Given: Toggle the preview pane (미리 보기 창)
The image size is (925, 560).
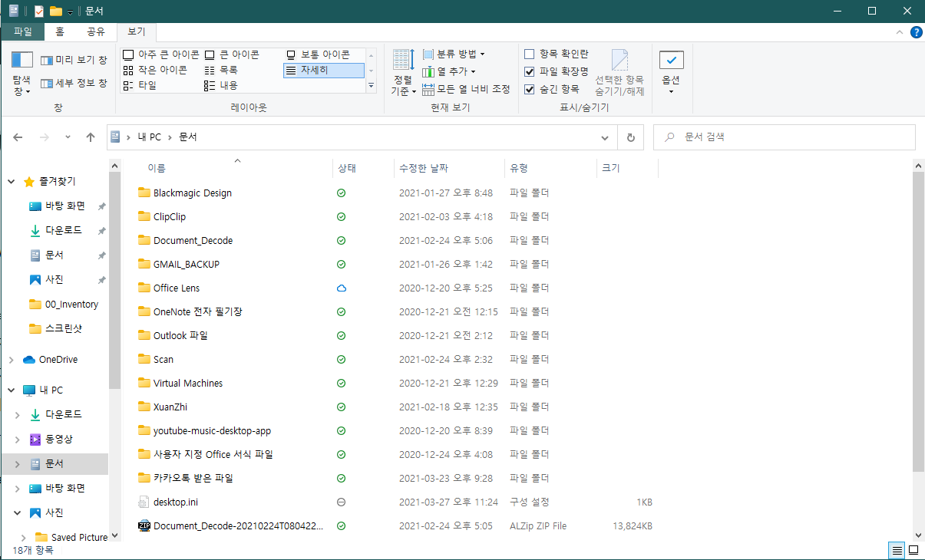Looking at the screenshot, I should (74, 60).
